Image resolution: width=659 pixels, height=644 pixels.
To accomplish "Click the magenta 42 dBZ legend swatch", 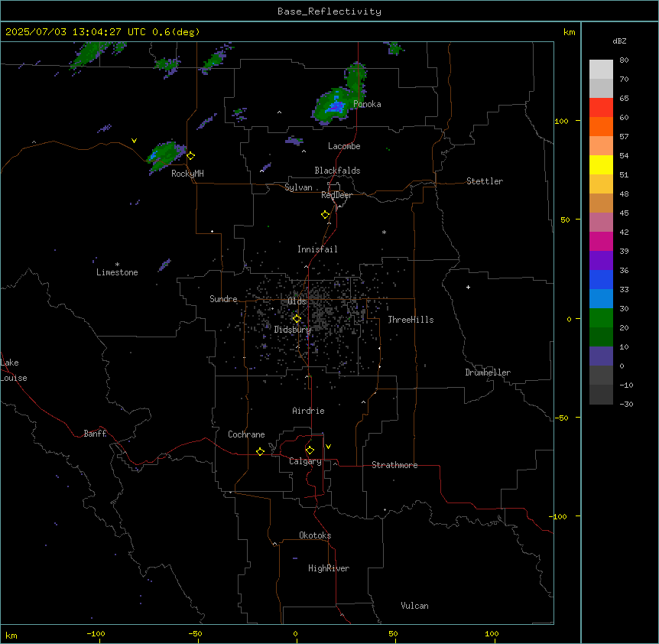I will pyautogui.click(x=601, y=241).
